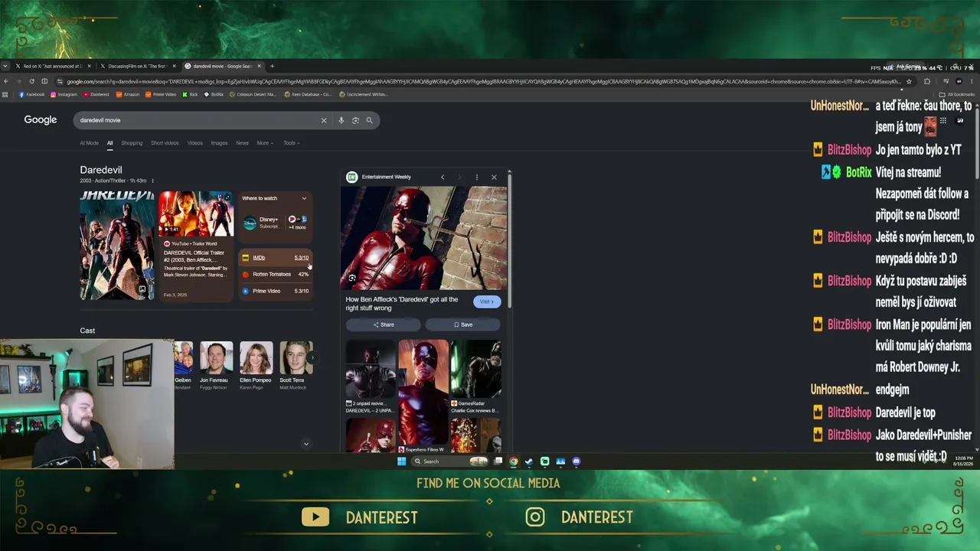
Task: Expand the Chrome tab search dropdown arrow
Action: point(5,66)
